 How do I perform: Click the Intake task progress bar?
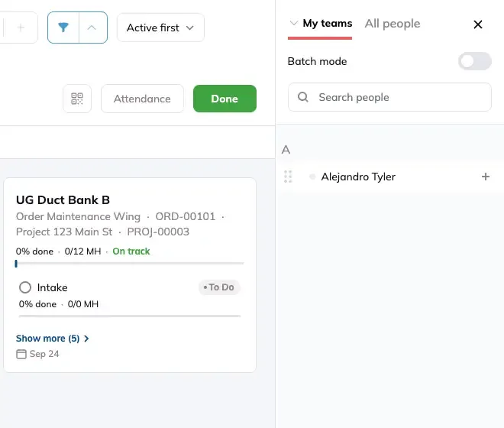[x=130, y=316]
